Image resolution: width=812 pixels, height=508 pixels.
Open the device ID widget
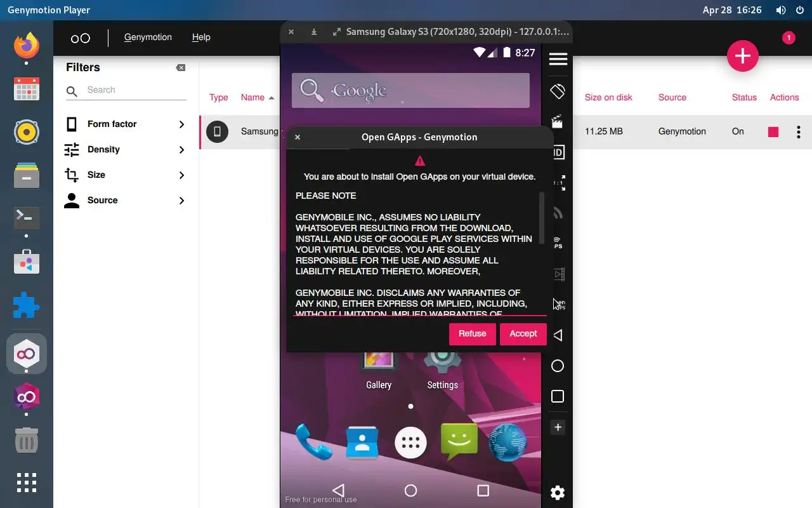tap(558, 152)
